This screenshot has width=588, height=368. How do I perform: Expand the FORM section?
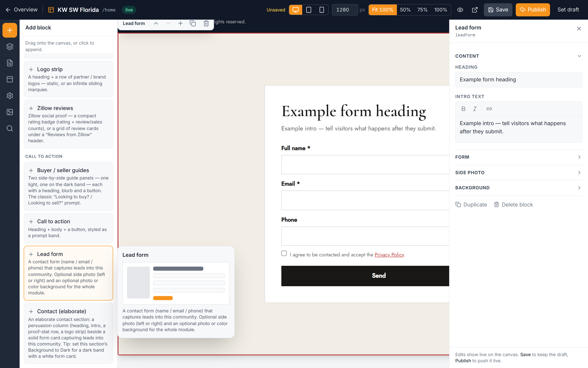coord(519,157)
